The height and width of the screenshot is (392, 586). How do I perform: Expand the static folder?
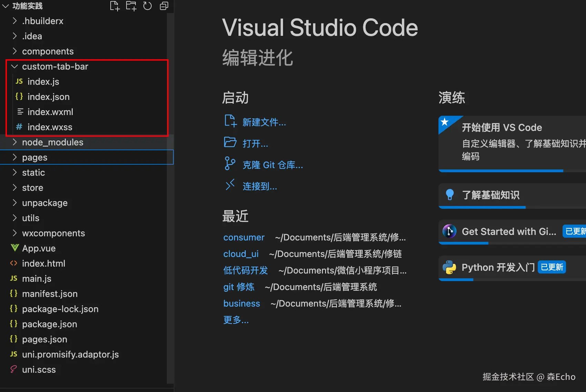[14, 172]
